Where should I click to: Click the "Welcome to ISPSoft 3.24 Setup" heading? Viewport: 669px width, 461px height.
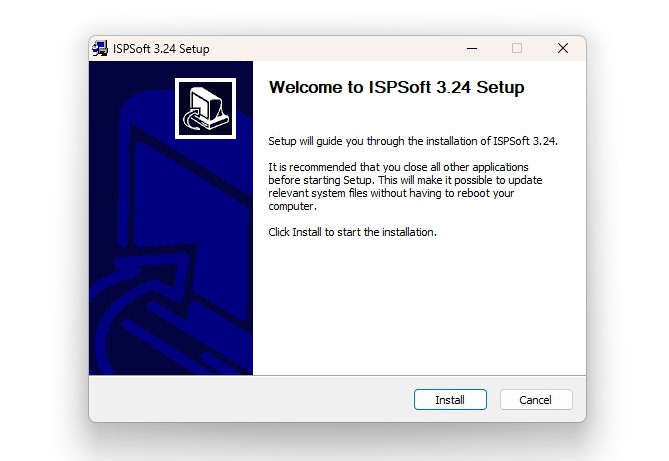pyautogui.click(x=396, y=88)
